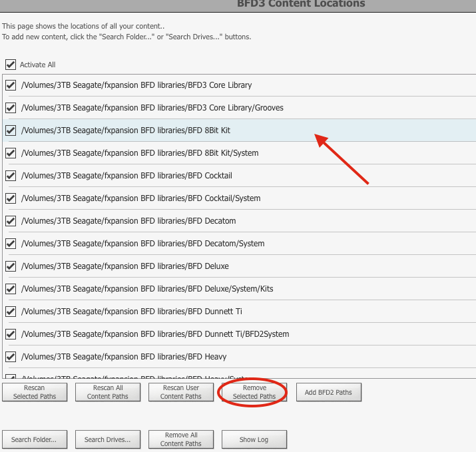
Task: Open the Search Folder dialog
Action: [34, 439]
